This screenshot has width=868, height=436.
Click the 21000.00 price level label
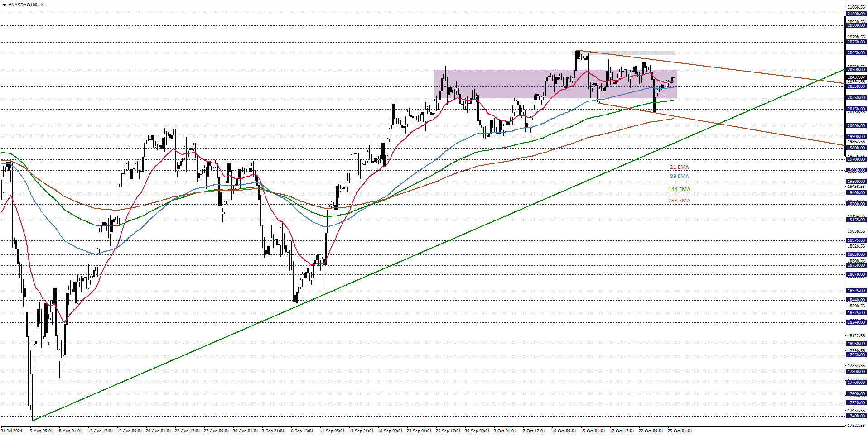pyautogui.click(x=856, y=14)
